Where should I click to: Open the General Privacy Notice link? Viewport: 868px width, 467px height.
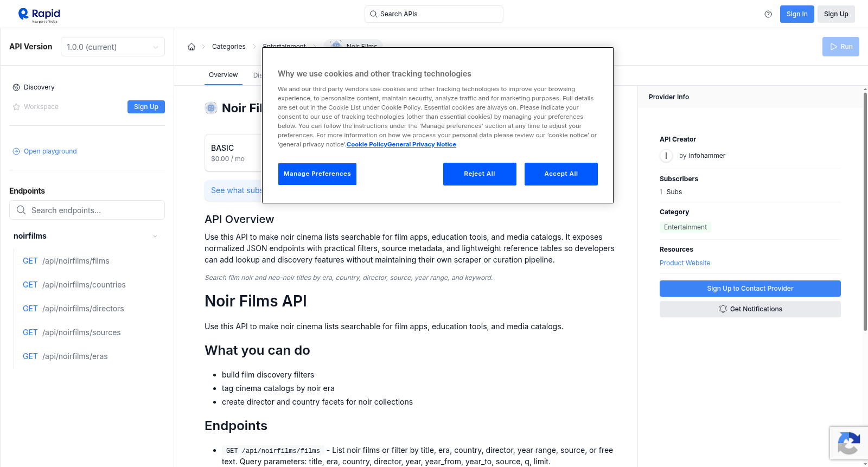coord(422,144)
